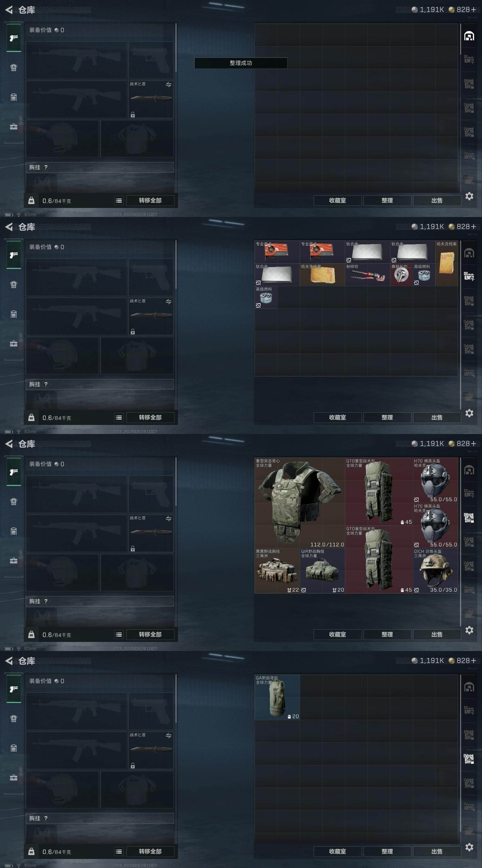482x868 pixels.
Task: Click 出售 on the 粉碎钳 screen
Action: pos(437,417)
